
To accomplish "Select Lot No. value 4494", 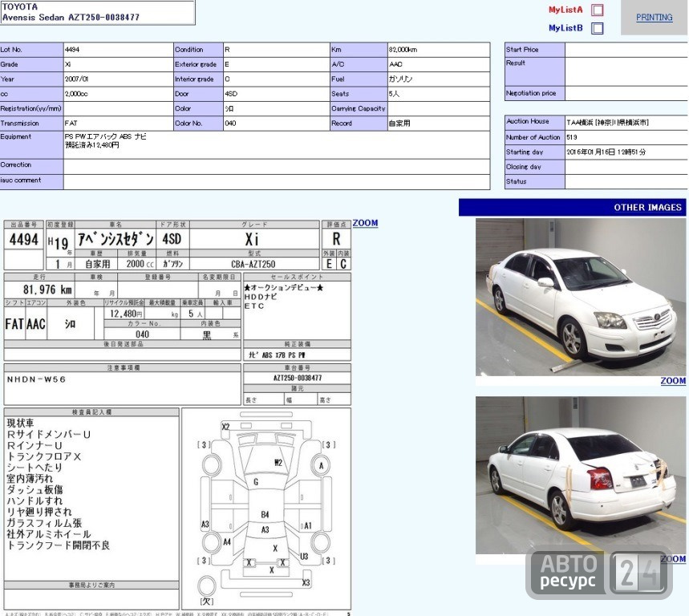I will (72, 50).
